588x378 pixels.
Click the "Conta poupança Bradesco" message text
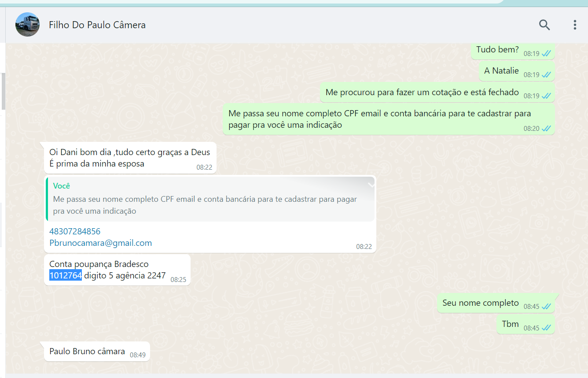click(99, 264)
